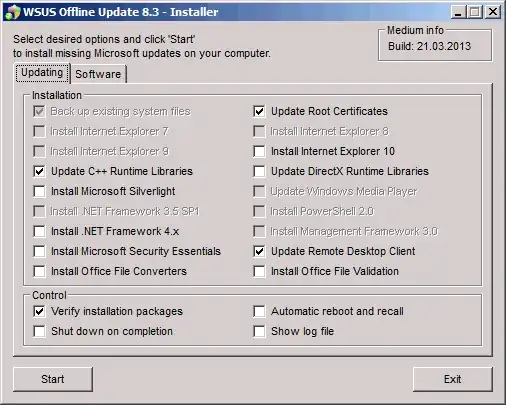Viewport: 506px width, 405px height.
Task: Uncheck Verify installation packages
Action: 39,311
